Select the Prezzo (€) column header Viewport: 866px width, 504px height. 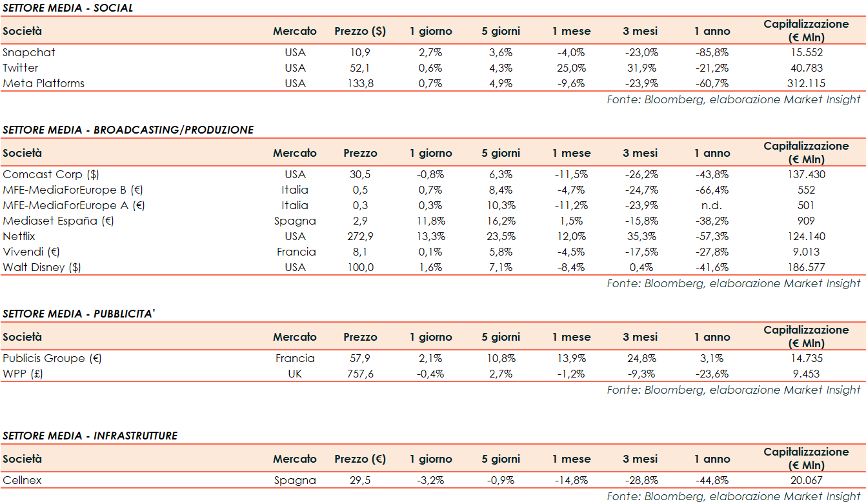click(360, 459)
